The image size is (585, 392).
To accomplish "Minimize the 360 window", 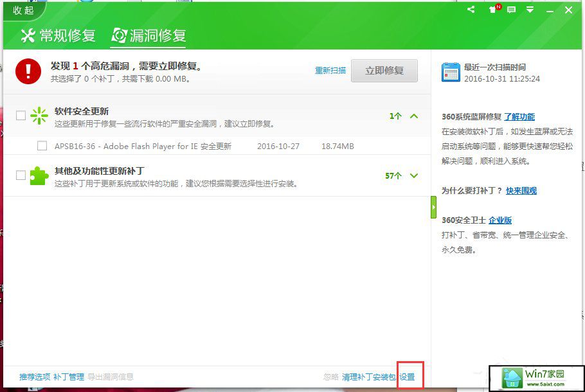I will [x=550, y=11].
